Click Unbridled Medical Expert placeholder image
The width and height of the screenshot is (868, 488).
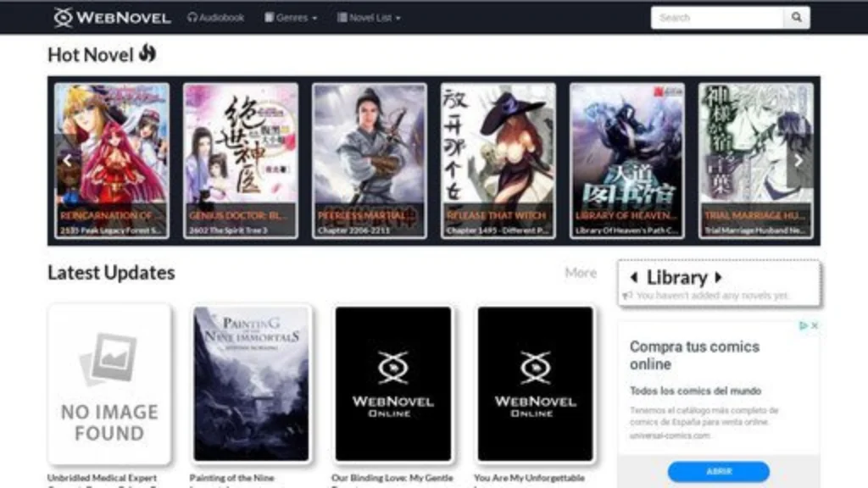(x=108, y=384)
